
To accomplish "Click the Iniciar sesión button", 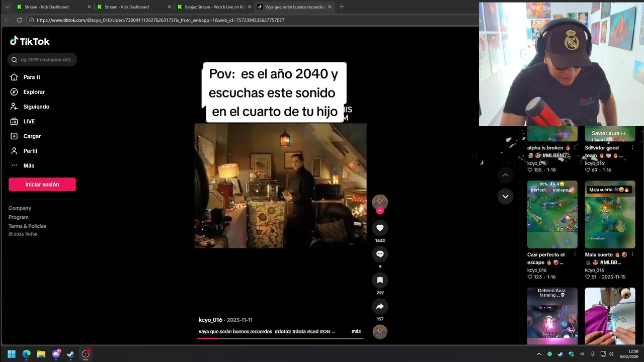I will coord(42,185).
